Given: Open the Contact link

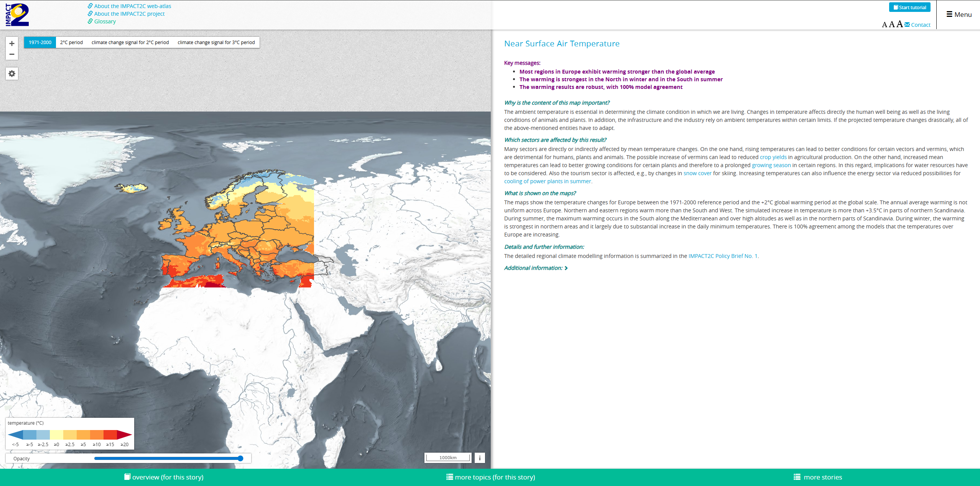Looking at the screenshot, I should [x=918, y=25].
